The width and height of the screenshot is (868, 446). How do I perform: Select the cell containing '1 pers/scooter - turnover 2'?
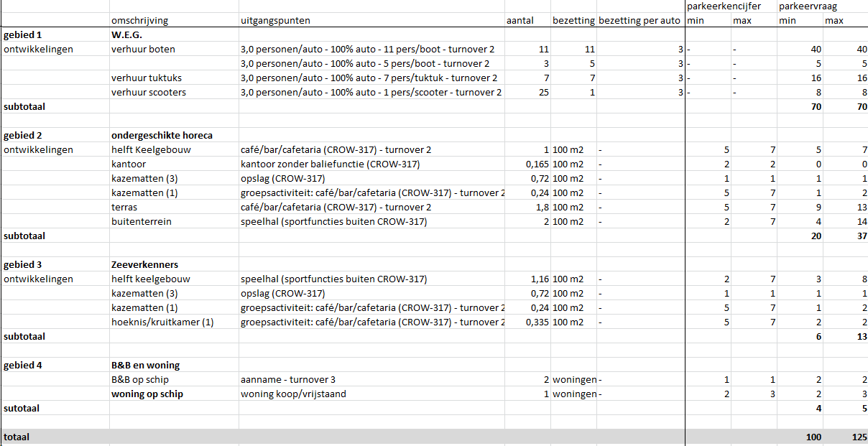point(371,92)
